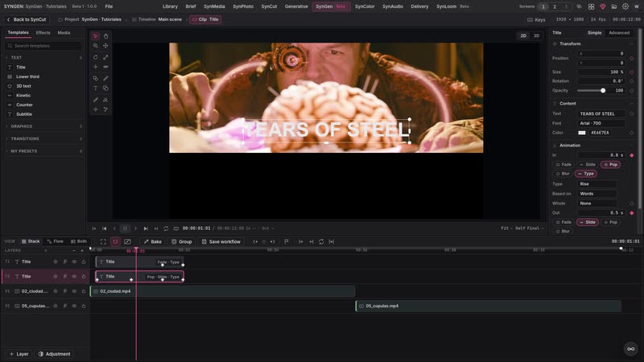Click the infinity icon at bottom right
644x362 pixels.
tap(631, 349)
